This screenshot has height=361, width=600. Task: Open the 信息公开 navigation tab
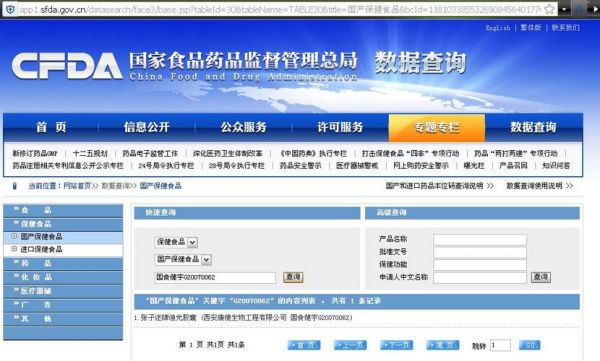coord(147,127)
